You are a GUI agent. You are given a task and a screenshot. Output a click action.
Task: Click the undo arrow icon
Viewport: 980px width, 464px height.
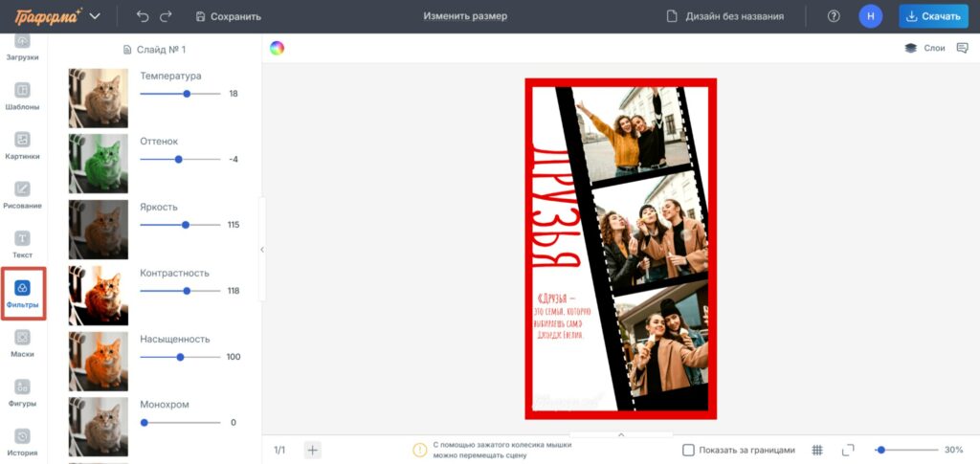tap(143, 16)
